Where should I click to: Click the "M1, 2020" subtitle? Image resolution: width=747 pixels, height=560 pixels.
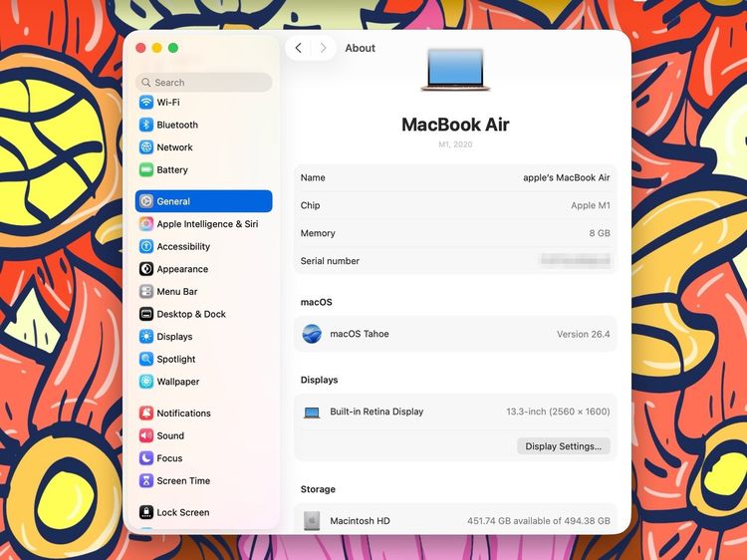click(455, 143)
